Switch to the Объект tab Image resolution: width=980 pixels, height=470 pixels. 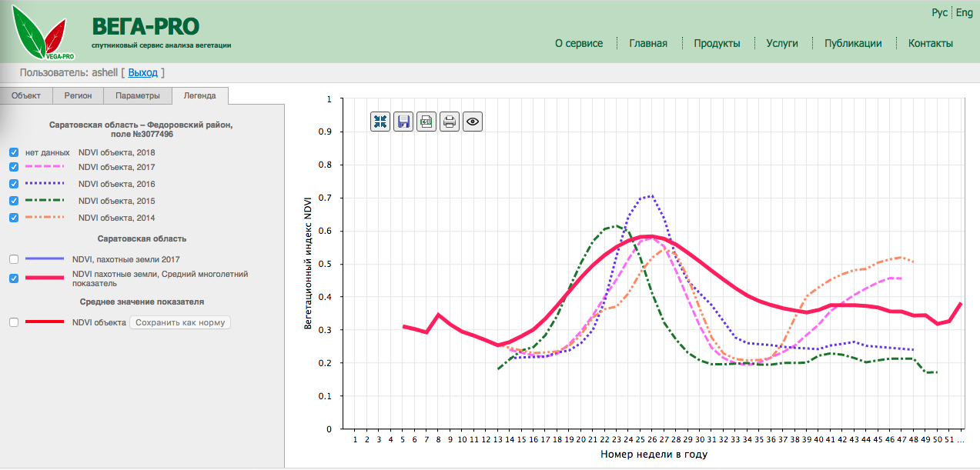click(x=26, y=96)
